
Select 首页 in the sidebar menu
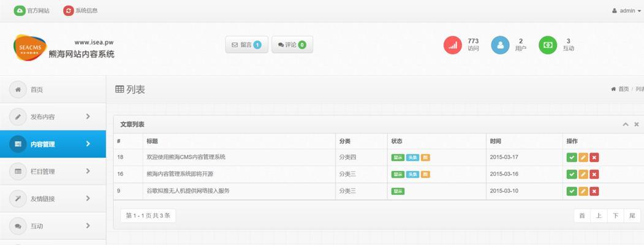click(x=53, y=89)
